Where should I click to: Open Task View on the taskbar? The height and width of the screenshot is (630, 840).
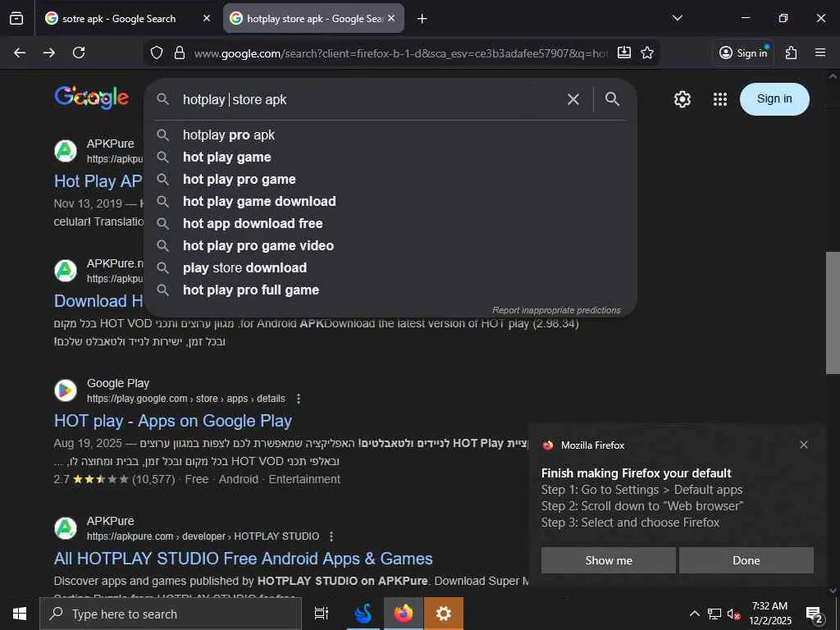[x=322, y=614]
